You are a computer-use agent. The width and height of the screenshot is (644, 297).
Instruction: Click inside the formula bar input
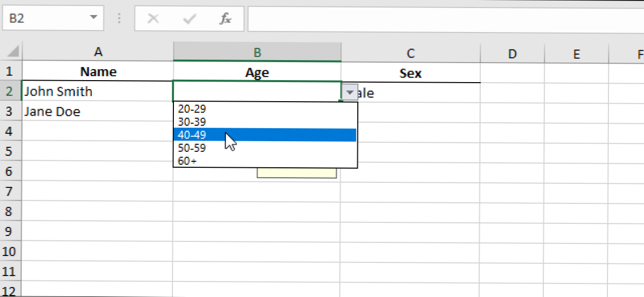(441, 19)
